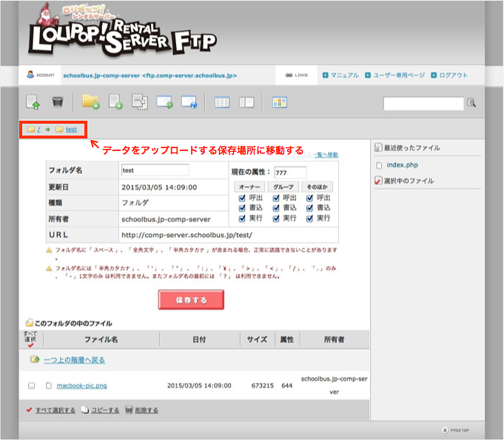Open the マニュアル manual link
The width and height of the screenshot is (504, 440).
pyautogui.click(x=345, y=75)
